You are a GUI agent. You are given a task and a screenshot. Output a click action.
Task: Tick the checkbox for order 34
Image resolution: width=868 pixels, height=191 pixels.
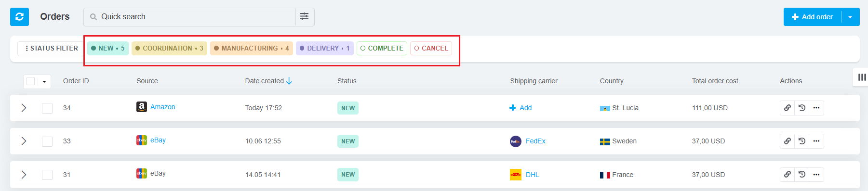pos(47,108)
